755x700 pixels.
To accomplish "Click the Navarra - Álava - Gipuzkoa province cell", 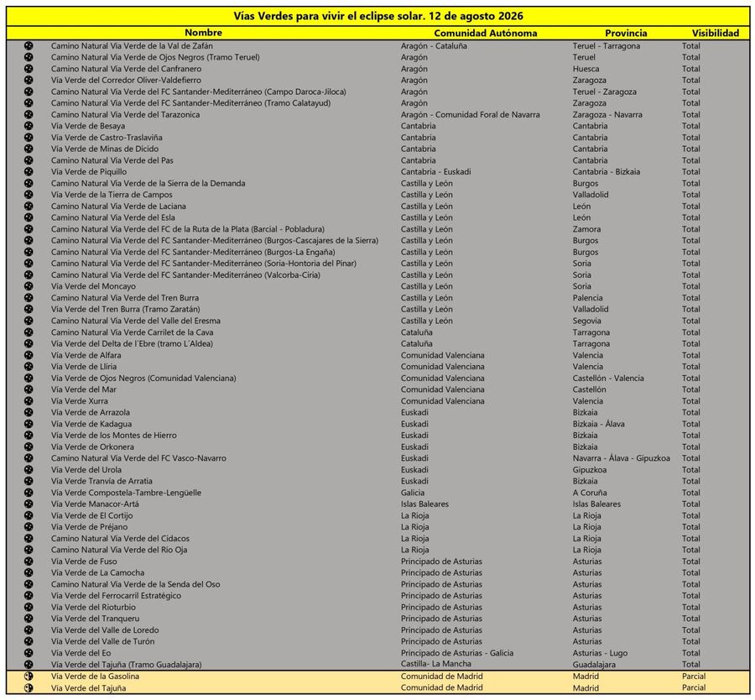I will tap(621, 458).
